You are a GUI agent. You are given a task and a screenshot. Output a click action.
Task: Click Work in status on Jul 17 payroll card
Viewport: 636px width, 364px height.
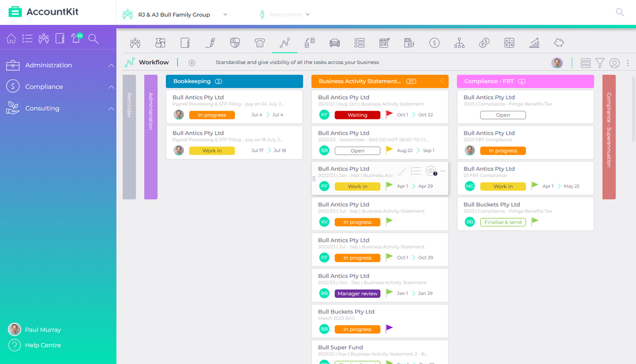pos(212,151)
